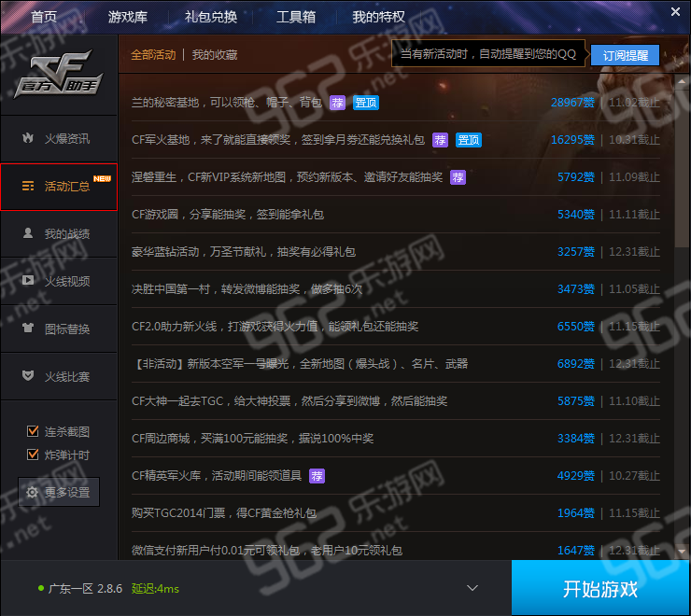Expand the server selection chevron
This screenshot has width=691, height=616.
click(472, 588)
